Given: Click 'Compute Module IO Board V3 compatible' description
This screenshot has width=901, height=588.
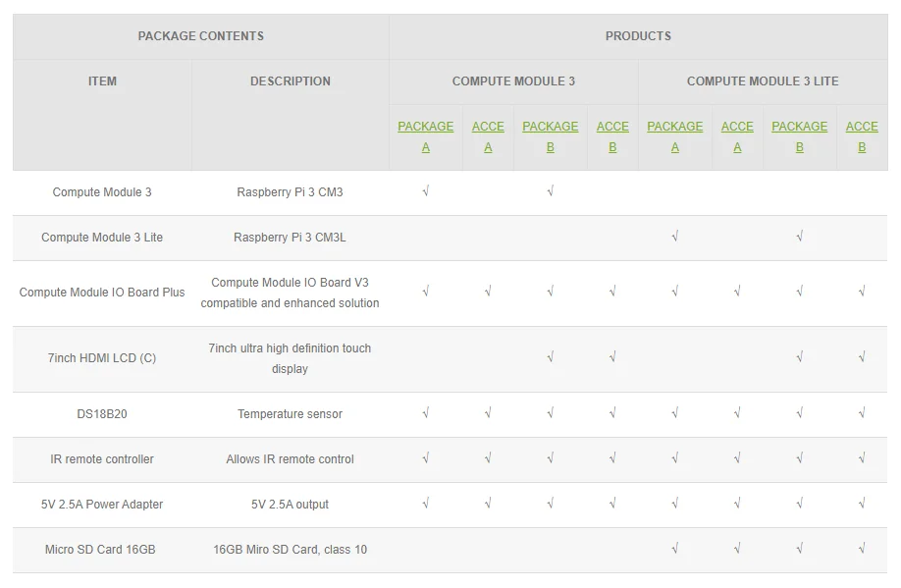Looking at the screenshot, I should [290, 293].
